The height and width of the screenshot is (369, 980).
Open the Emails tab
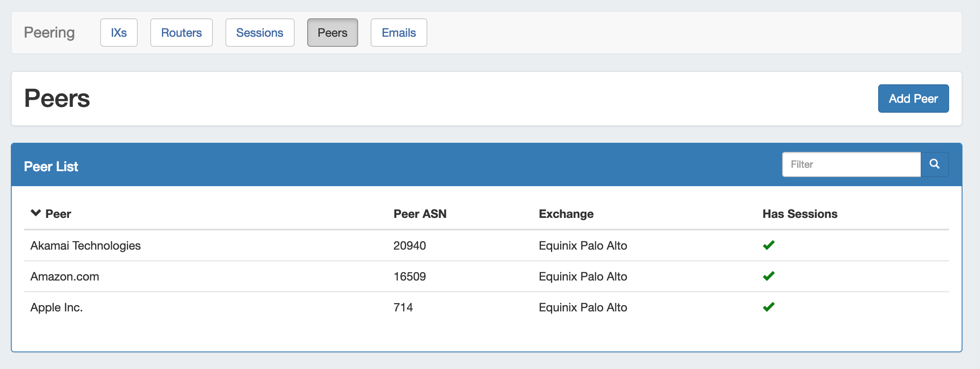399,33
